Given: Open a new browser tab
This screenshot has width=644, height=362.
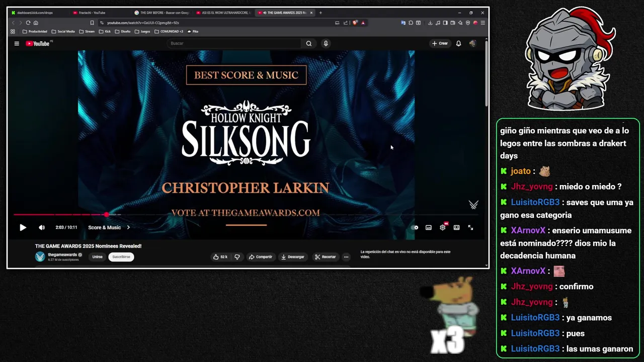Looking at the screenshot, I should click(320, 13).
